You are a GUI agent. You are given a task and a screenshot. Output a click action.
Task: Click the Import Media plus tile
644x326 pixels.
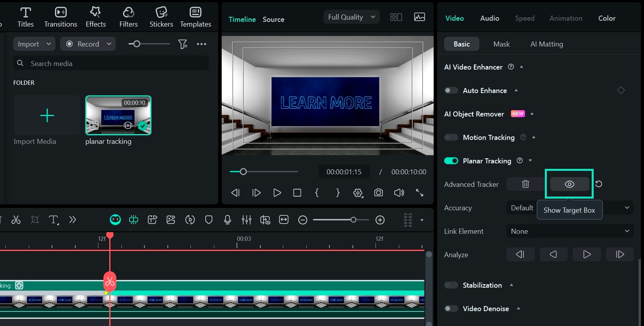click(47, 115)
